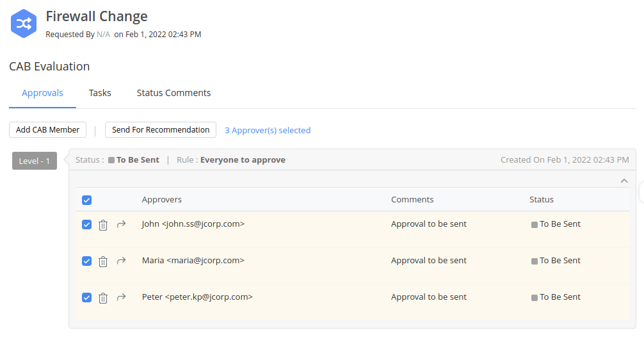
Task: Uncheck John's approver checkbox
Action: point(87,225)
